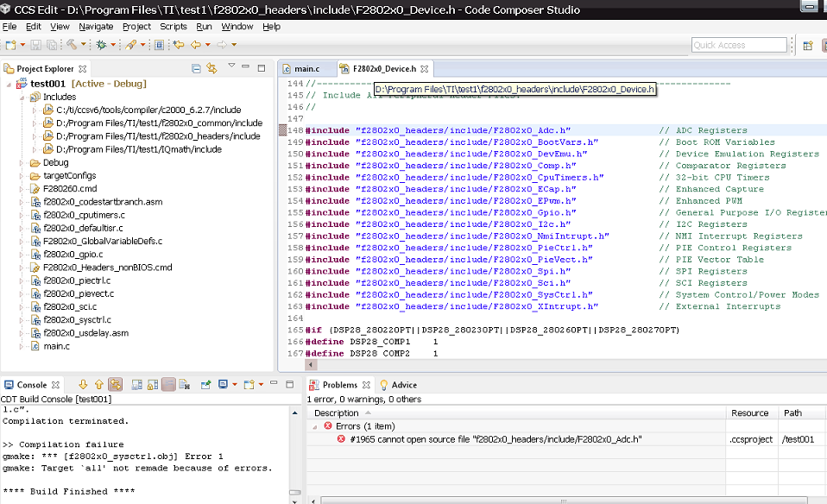
Task: Open the Project Explorer View Menu dropdown
Action: [231, 67]
